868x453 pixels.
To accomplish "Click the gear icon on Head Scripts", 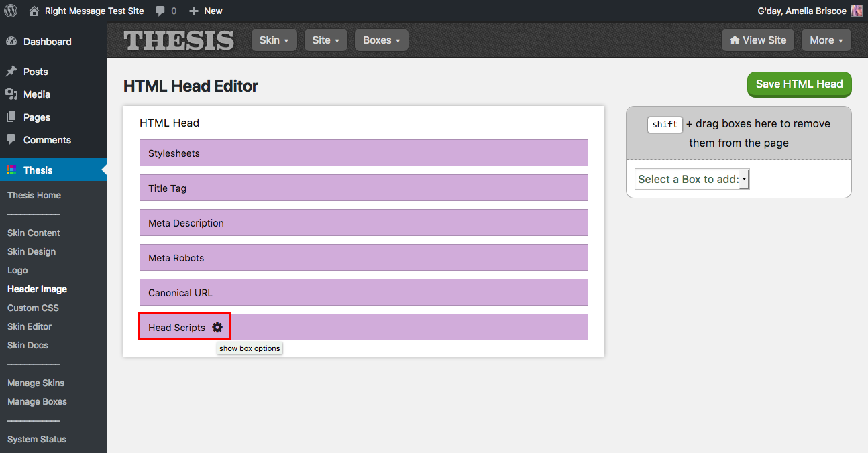I will (x=217, y=327).
